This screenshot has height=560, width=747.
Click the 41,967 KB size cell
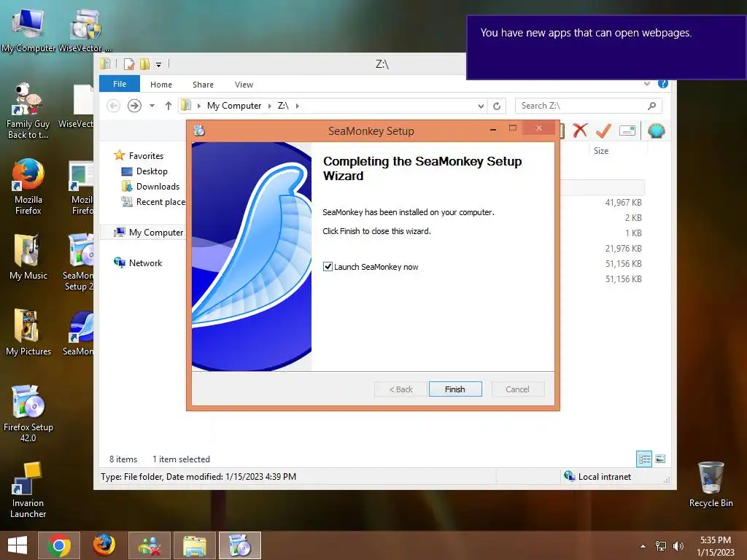tap(623, 203)
